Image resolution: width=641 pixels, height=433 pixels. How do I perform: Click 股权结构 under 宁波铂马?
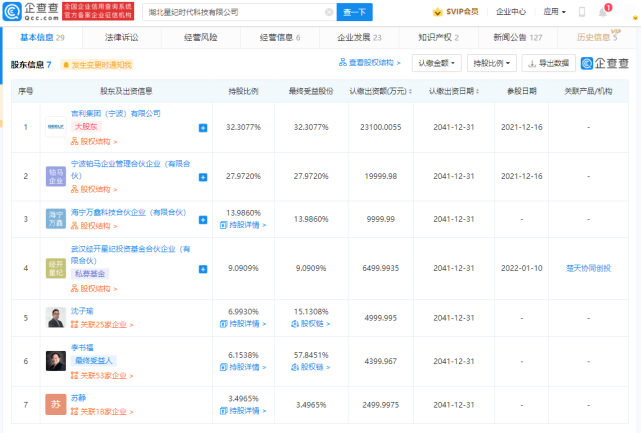point(94,189)
